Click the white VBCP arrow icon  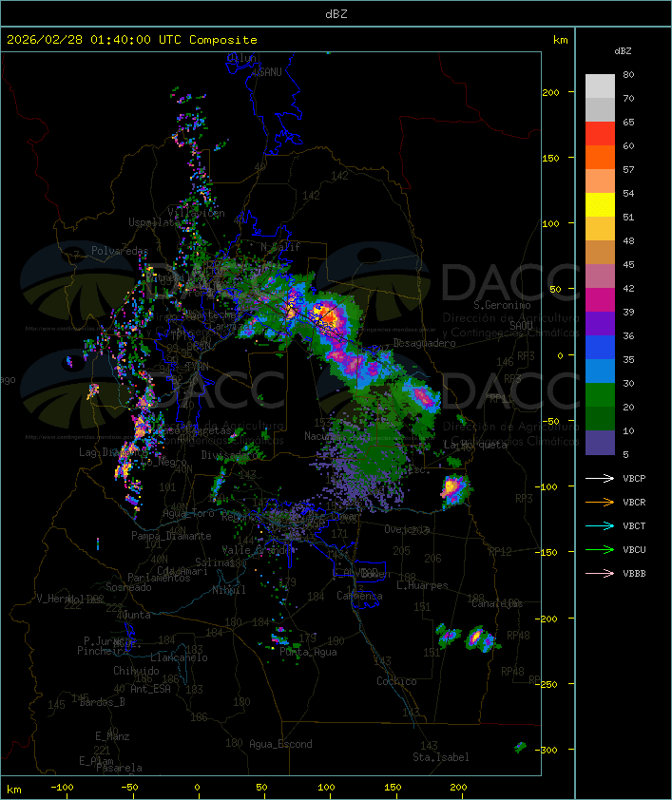coord(600,478)
